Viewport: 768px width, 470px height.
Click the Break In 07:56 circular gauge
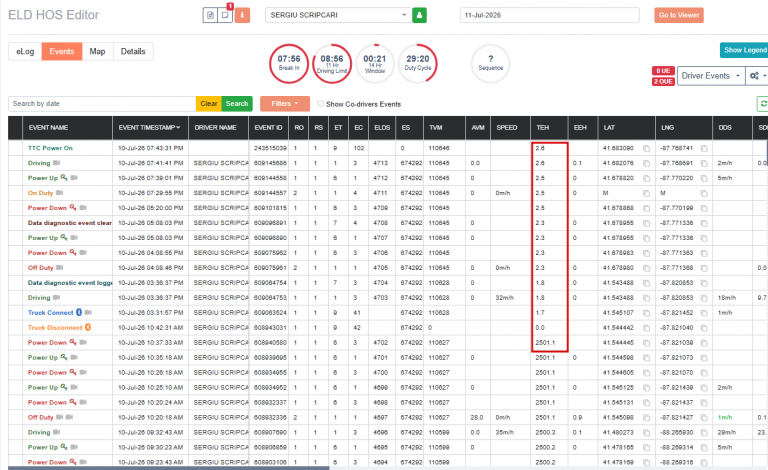point(289,64)
